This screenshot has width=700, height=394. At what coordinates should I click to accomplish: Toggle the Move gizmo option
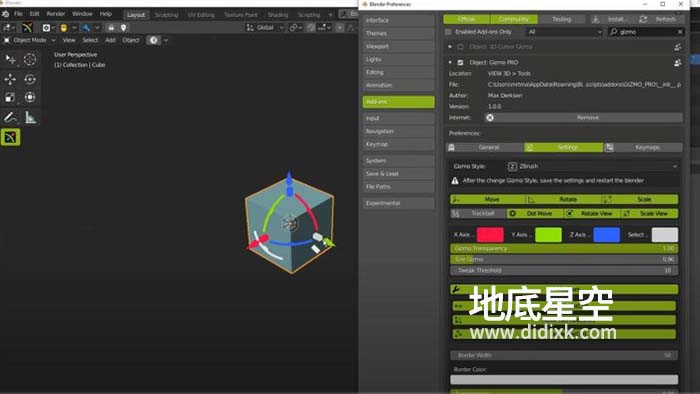coord(488,199)
